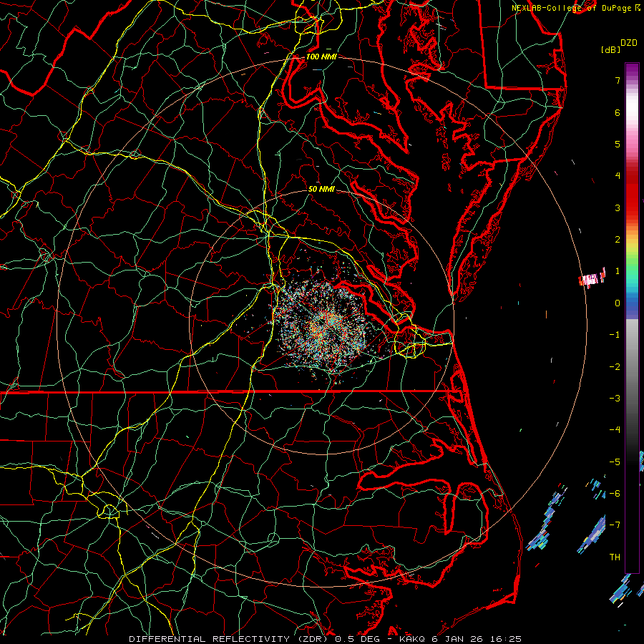The image size is (644, 644).
Task: Click the gray -2 dB region of color bar
Action: coord(632,366)
